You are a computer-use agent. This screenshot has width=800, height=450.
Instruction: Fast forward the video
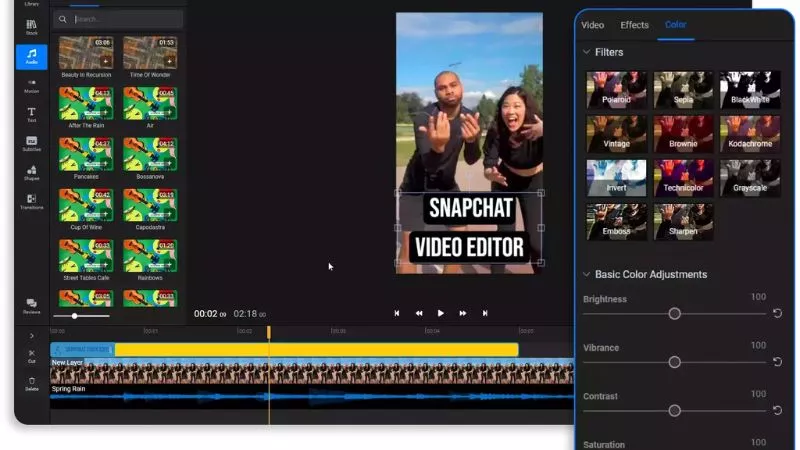coord(463,313)
